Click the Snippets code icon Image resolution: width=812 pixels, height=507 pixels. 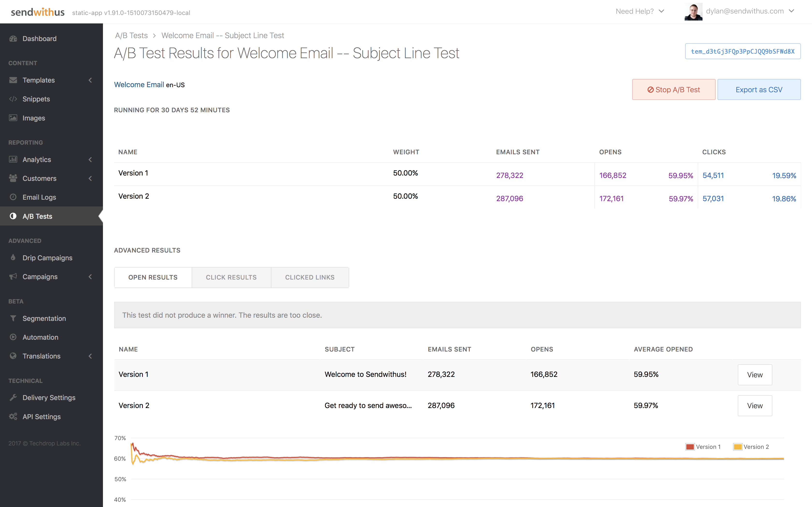coord(13,99)
